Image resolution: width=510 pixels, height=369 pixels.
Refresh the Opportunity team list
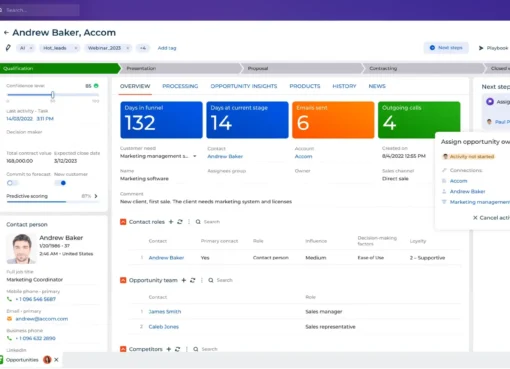193,280
